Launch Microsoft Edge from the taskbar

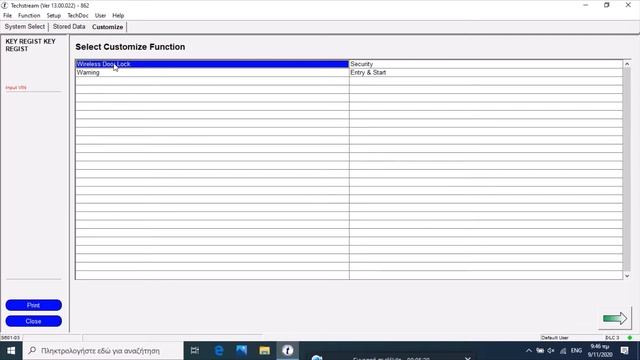pos(219,351)
